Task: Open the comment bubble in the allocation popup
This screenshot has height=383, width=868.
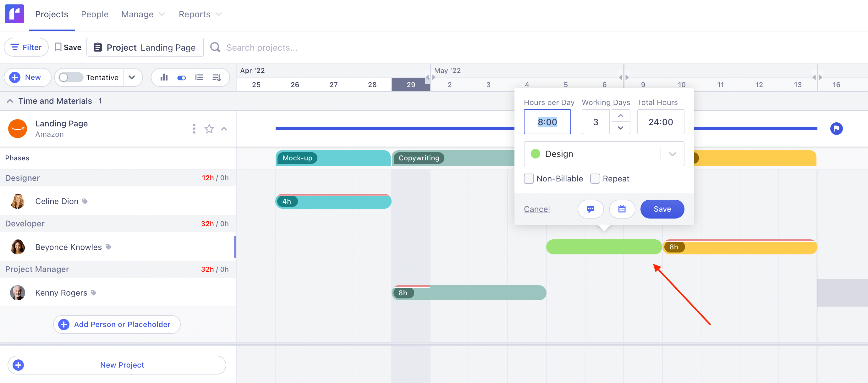Action: pyautogui.click(x=591, y=209)
